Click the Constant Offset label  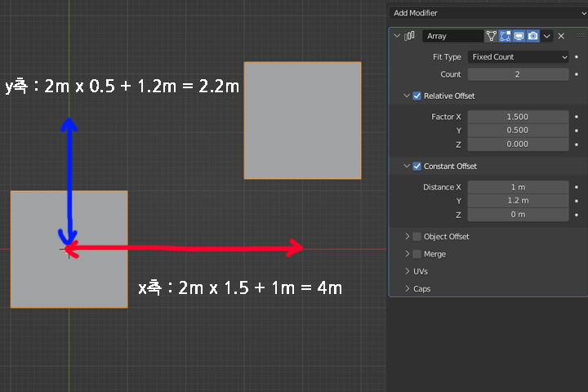click(450, 166)
